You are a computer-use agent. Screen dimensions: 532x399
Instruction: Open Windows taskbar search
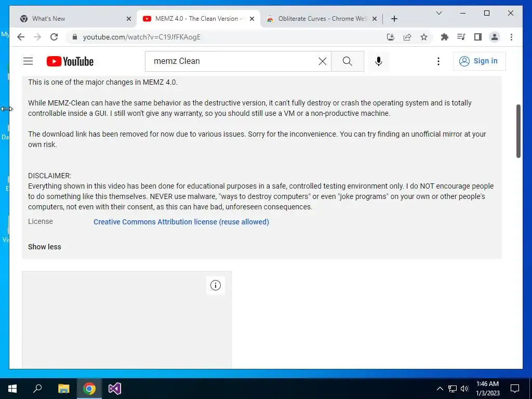pyautogui.click(x=37, y=389)
